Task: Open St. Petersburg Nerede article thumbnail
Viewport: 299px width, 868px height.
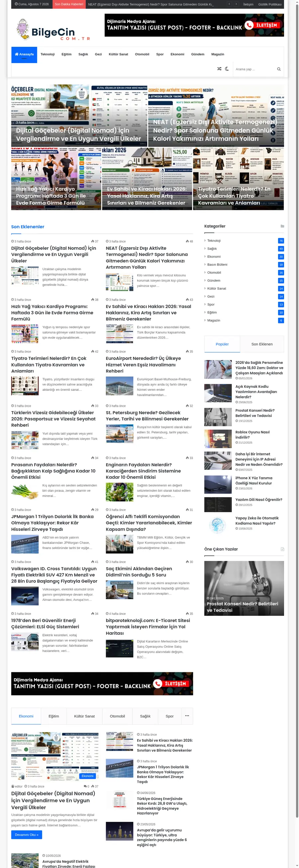Action: click(120, 433)
